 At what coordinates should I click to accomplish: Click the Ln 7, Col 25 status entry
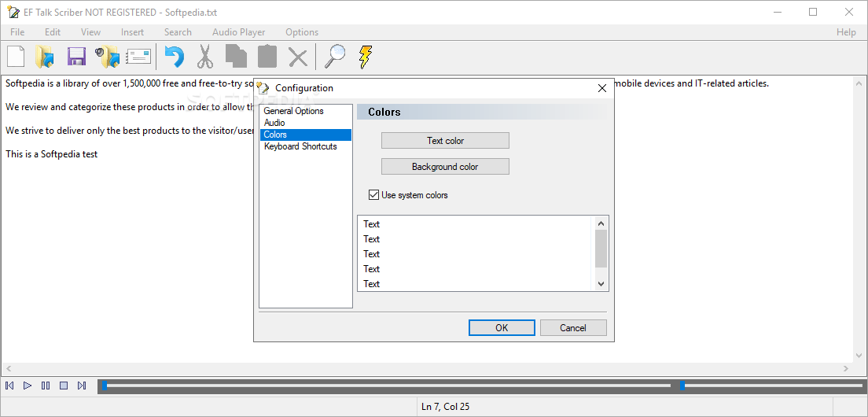[445, 407]
